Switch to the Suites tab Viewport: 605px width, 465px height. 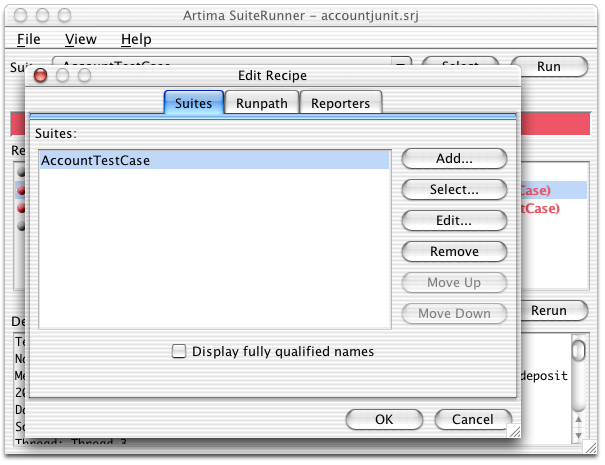[x=194, y=103]
